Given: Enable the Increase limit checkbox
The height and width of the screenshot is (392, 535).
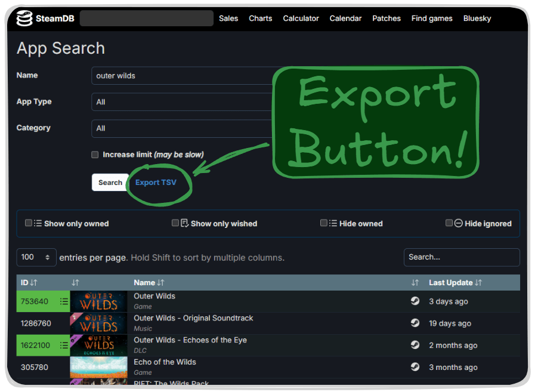Looking at the screenshot, I should click(x=95, y=155).
